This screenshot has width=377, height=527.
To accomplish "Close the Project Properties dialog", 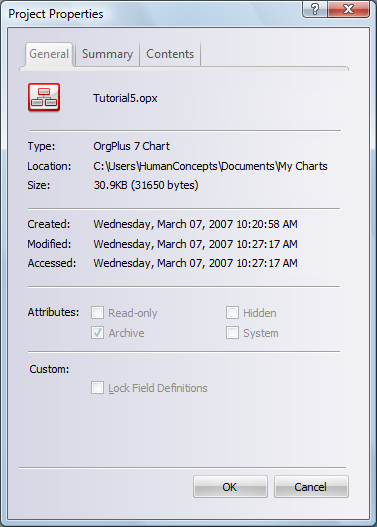I will point(348,9).
